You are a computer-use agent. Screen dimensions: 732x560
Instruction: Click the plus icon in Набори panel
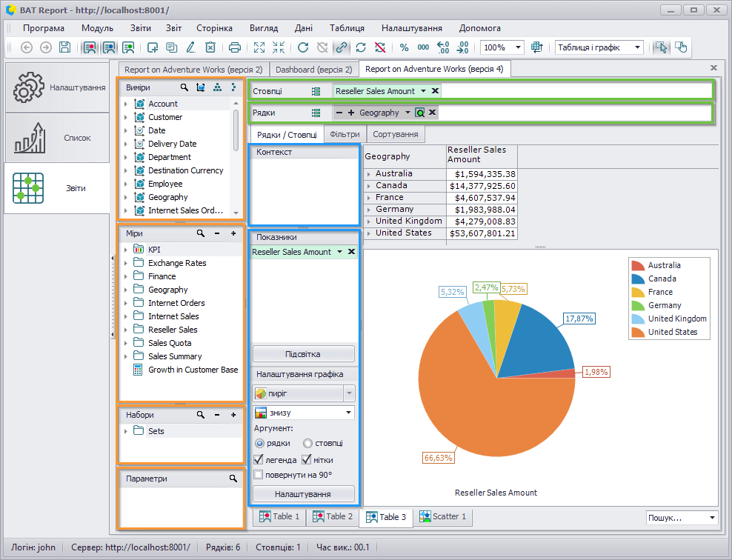click(233, 414)
